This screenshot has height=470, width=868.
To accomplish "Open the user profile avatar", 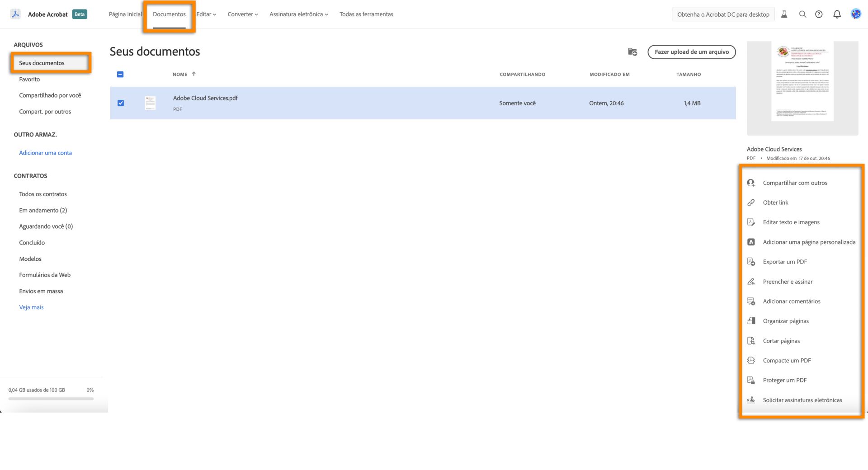I will tap(855, 14).
